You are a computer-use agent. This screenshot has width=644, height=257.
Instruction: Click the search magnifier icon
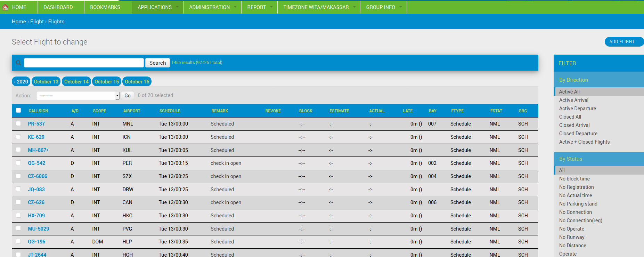[18, 63]
